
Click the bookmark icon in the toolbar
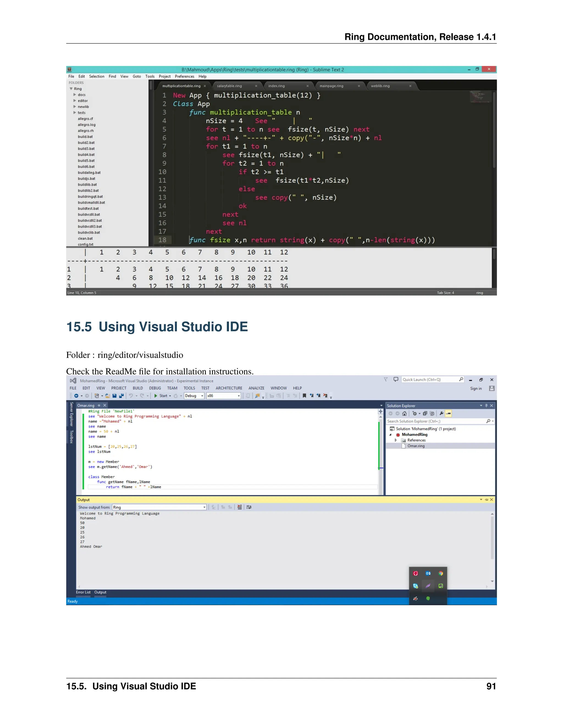(x=304, y=396)
